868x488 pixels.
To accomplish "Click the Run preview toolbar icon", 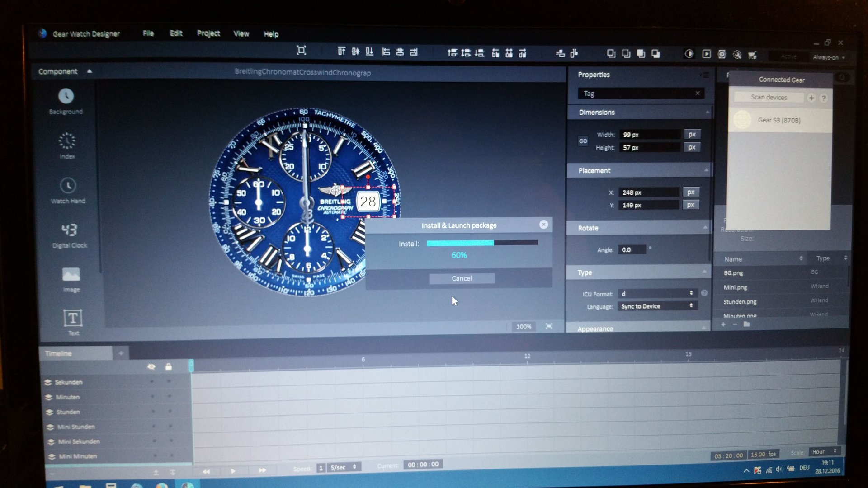I will 706,54.
